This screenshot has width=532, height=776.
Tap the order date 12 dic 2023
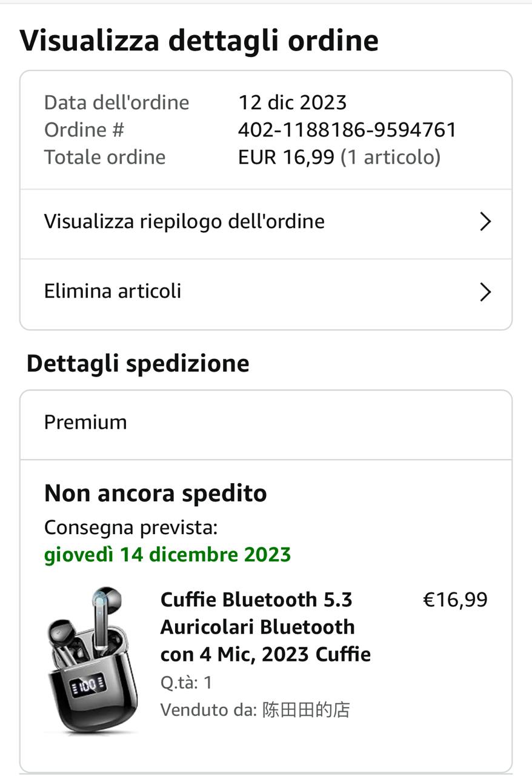click(293, 102)
